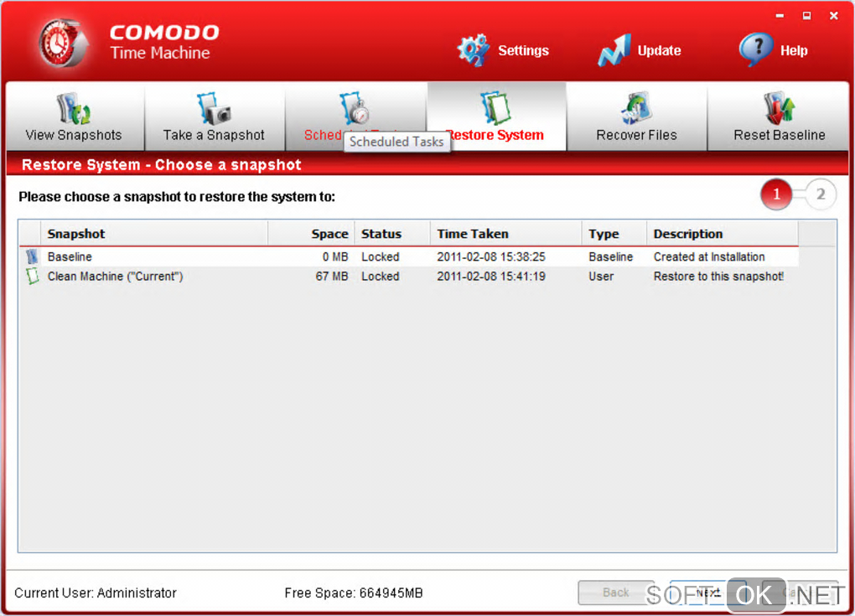The width and height of the screenshot is (855, 616).
Task: Click the Locked status in Baseline row
Action: pos(380,256)
